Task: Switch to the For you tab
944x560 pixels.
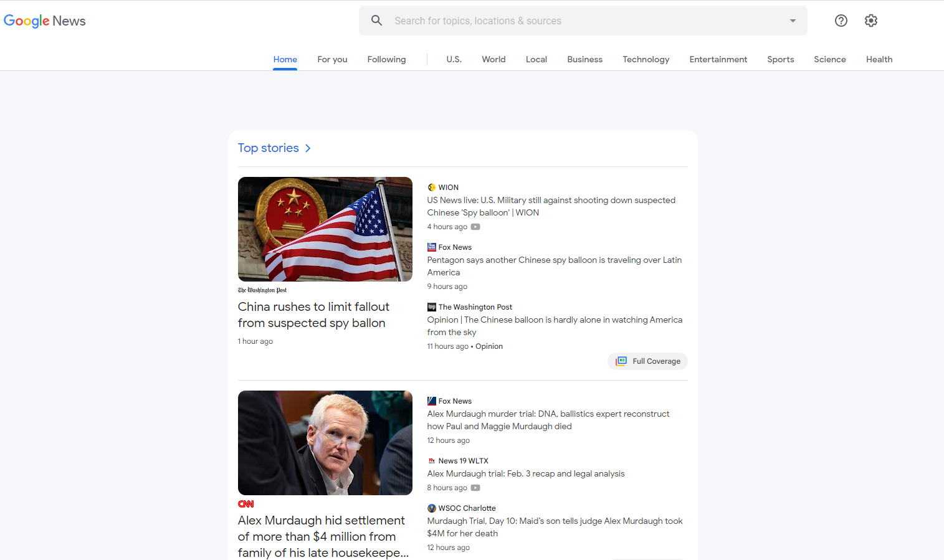Action: (331, 59)
